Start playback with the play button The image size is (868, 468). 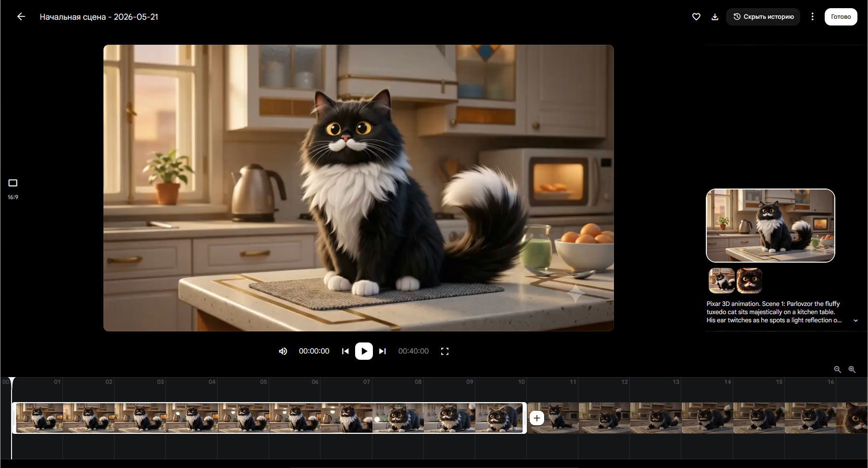(x=364, y=351)
